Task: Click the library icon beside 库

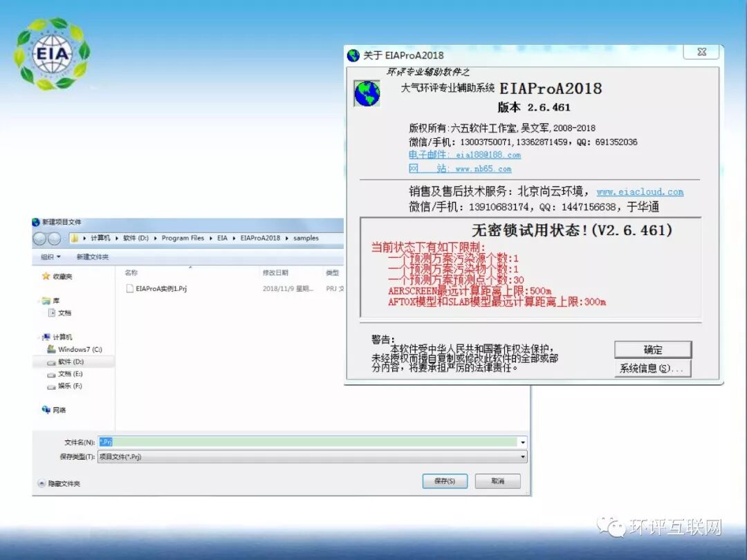Action: pos(46,301)
